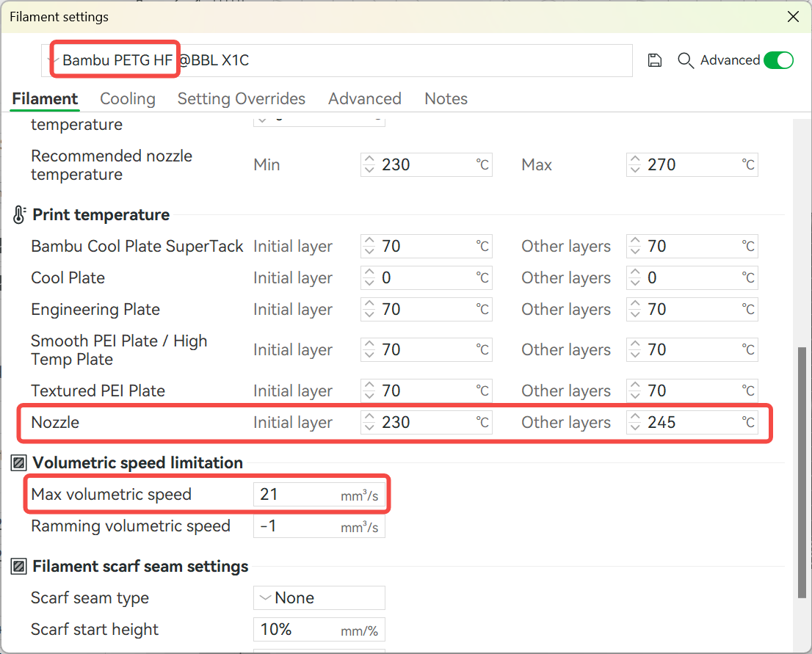
Task: Open the Notes tab
Action: pos(446,98)
